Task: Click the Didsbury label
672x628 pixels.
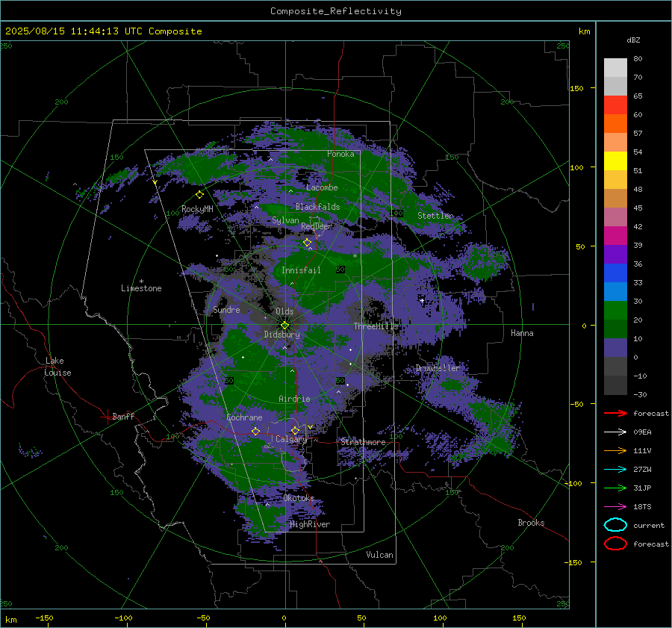Action: pyautogui.click(x=281, y=335)
